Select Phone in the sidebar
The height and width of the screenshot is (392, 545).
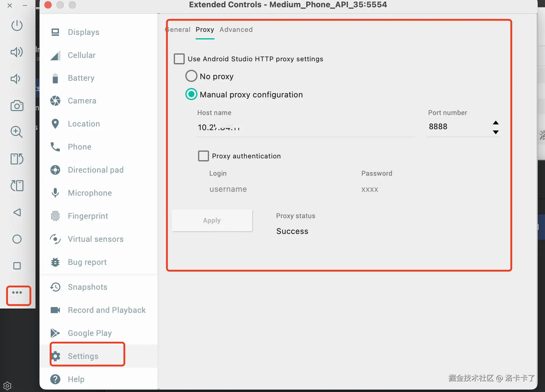pyautogui.click(x=98, y=147)
